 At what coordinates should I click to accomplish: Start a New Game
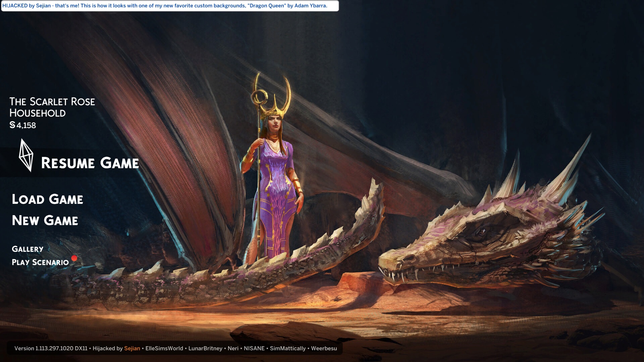click(x=45, y=220)
